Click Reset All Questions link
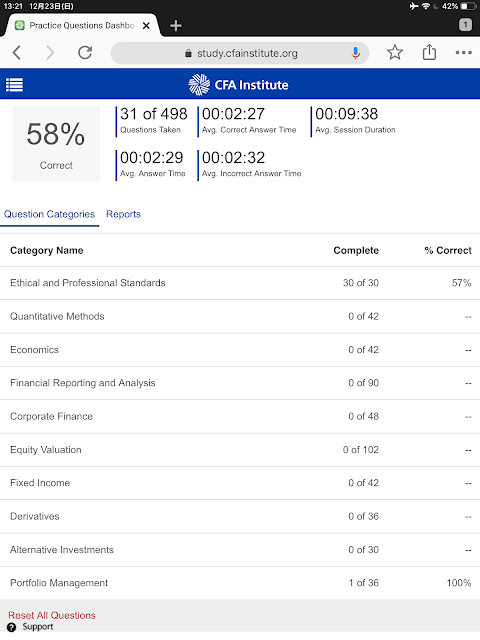 (x=52, y=615)
